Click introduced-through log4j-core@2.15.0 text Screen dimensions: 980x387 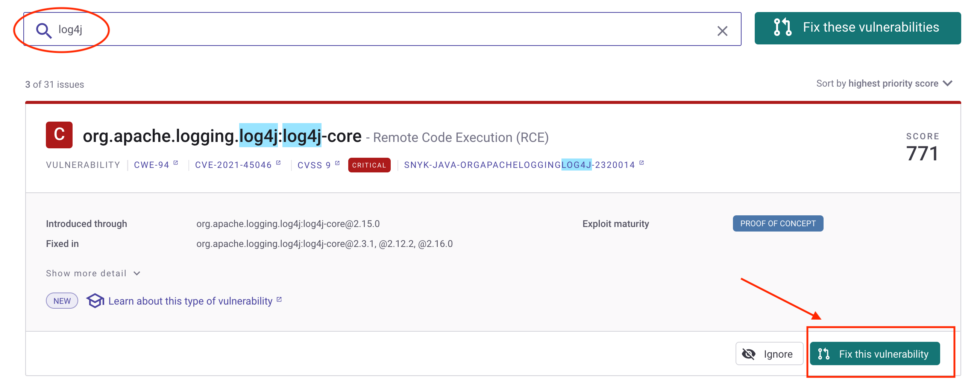(288, 224)
